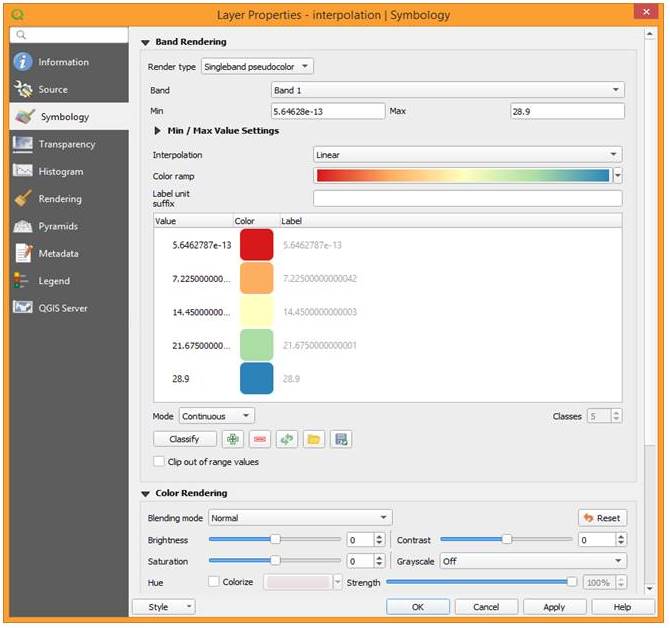Viewport: 670px width, 628px height.
Task: Click the Brightness slider handle
Action: point(276,540)
